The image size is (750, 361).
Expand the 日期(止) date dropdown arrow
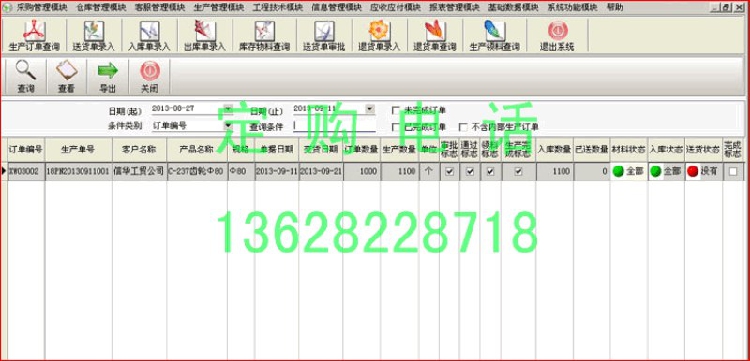click(370, 109)
